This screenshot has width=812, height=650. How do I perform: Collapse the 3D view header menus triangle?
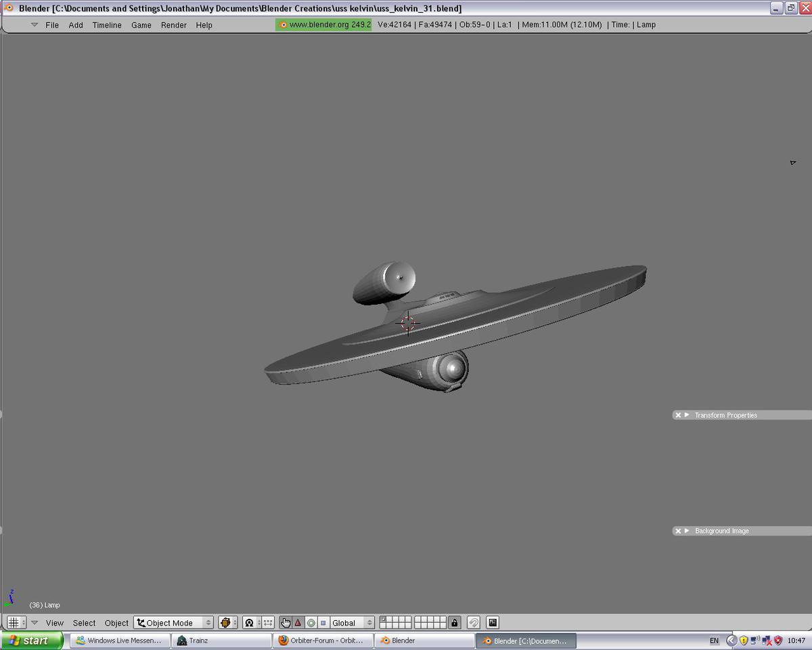click(35, 623)
